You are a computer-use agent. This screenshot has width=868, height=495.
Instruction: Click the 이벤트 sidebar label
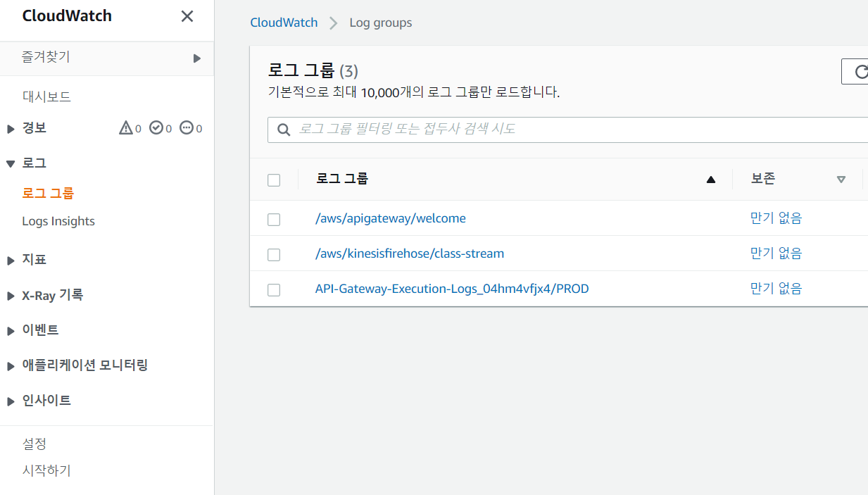40,330
